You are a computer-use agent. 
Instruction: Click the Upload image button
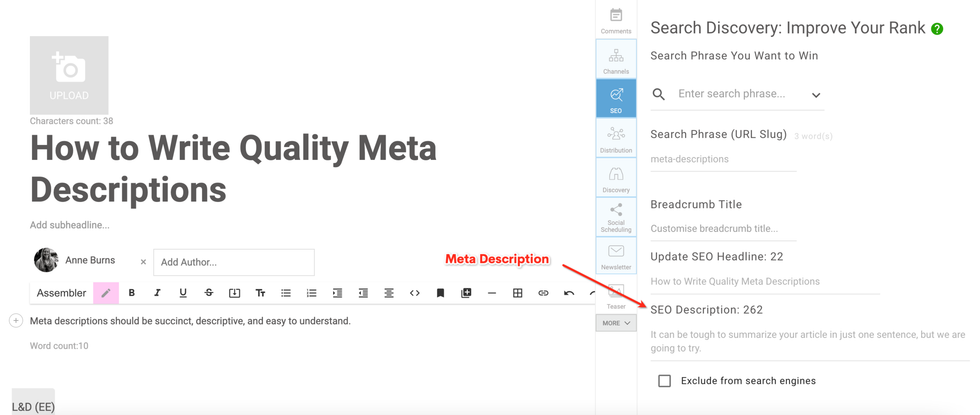pos(69,75)
